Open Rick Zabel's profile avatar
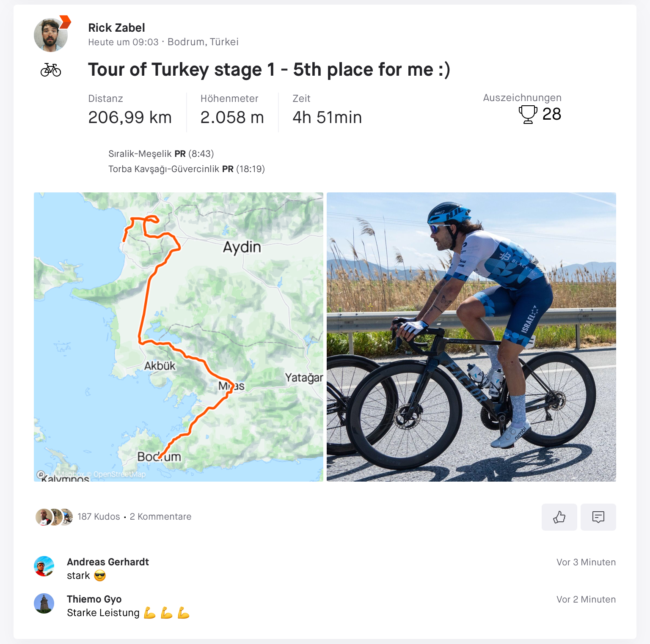 click(51, 35)
